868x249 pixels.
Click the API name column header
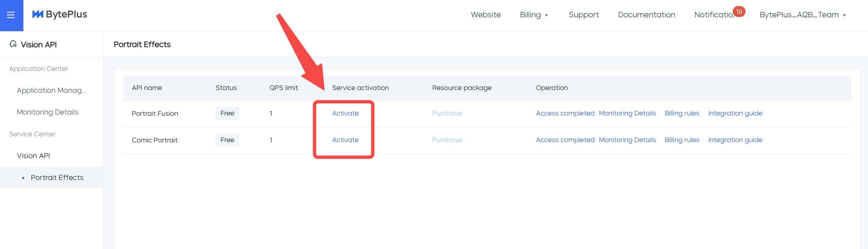[147, 88]
